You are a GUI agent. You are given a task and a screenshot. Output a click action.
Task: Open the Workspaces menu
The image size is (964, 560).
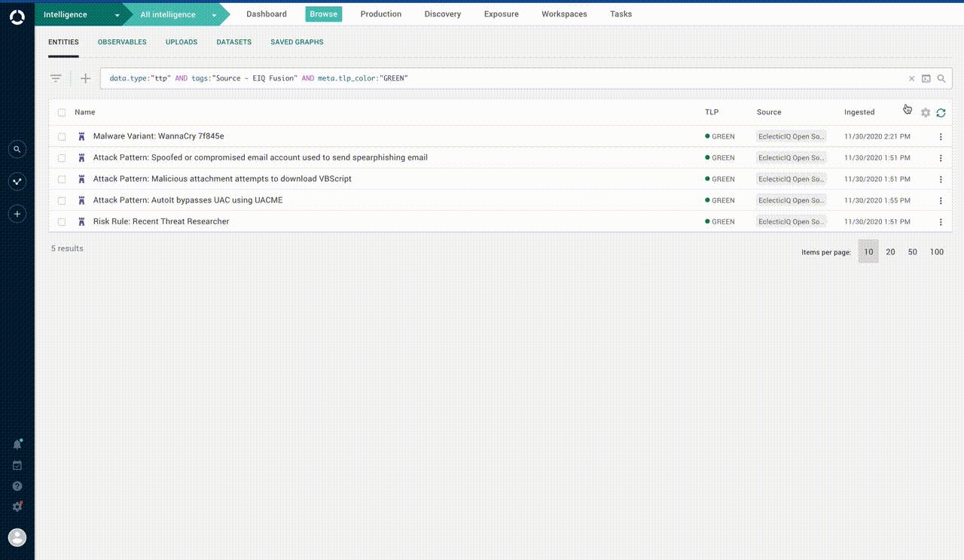coord(564,14)
